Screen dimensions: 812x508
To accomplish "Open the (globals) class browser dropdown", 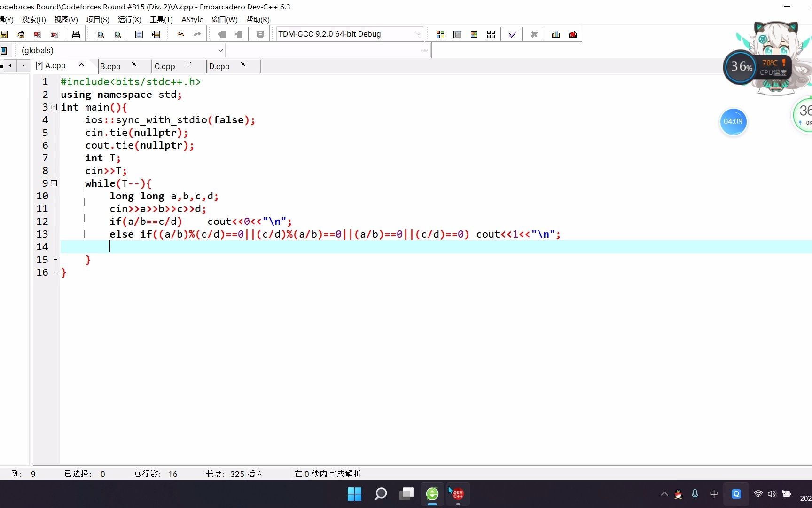I will (220, 50).
